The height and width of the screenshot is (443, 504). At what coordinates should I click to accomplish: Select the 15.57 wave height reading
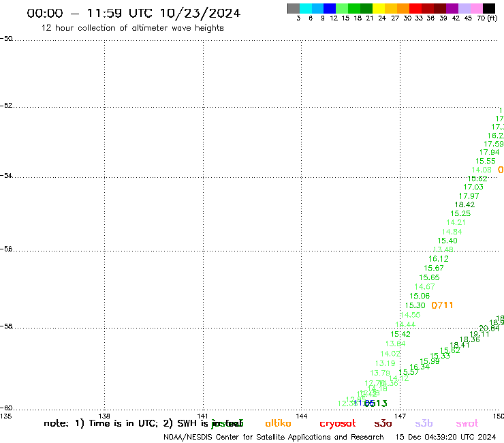point(409,372)
